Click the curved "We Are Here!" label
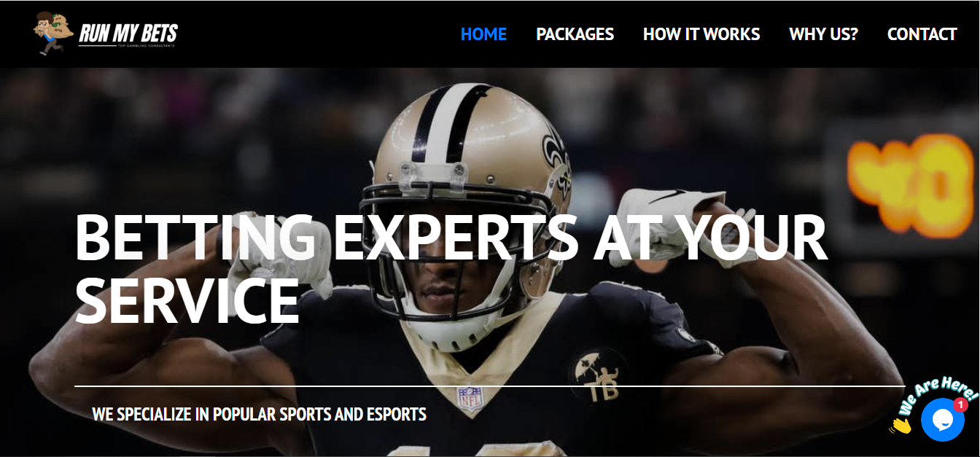980x457 pixels. coord(938,394)
